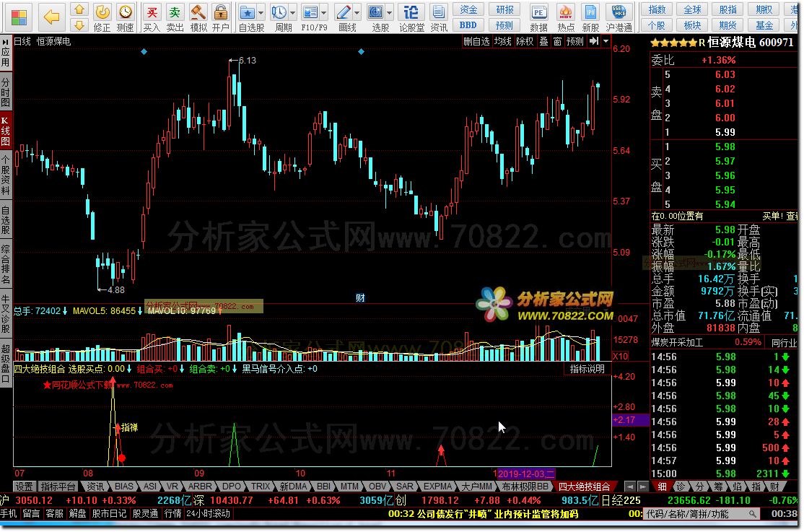The height and width of the screenshot is (532, 804).
Task: Click the 新股 IPO icon
Action: pyautogui.click(x=590, y=12)
